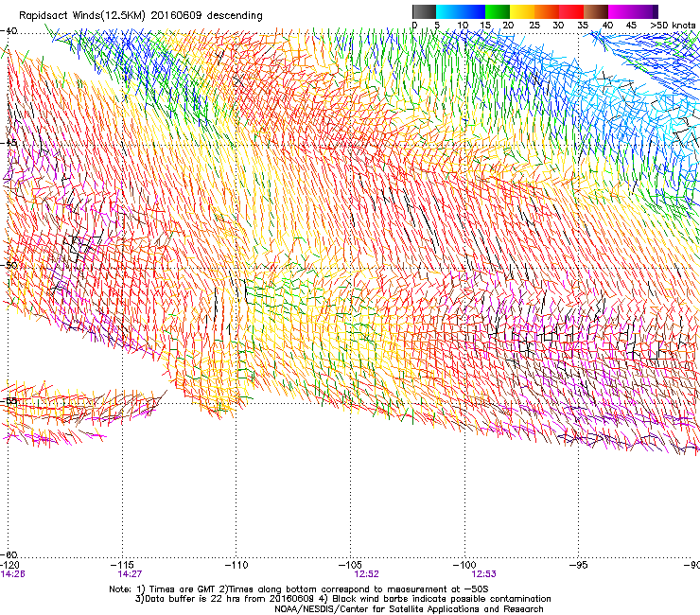
Task: Select the -110 longitude axis label
Action: click(236, 565)
